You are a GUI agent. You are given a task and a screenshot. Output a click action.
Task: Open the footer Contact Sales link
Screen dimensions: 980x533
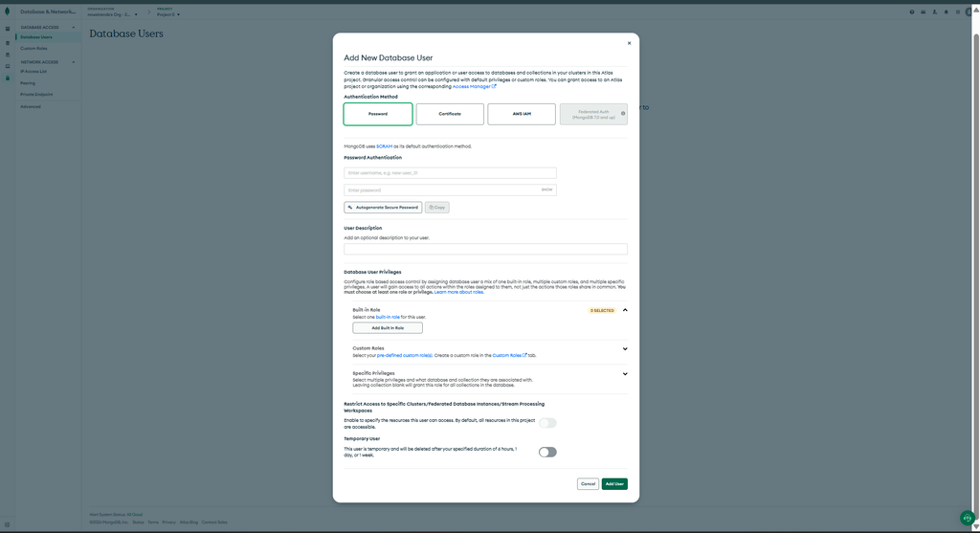click(214, 522)
